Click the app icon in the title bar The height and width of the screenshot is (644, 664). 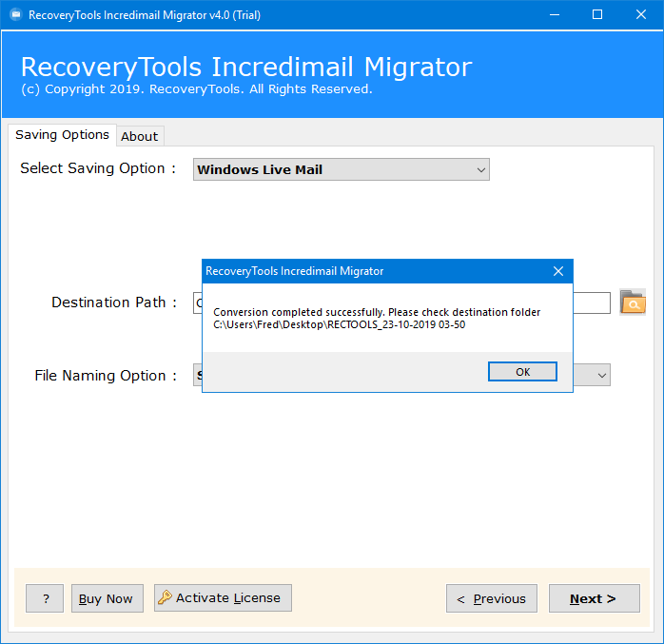pyautogui.click(x=16, y=15)
